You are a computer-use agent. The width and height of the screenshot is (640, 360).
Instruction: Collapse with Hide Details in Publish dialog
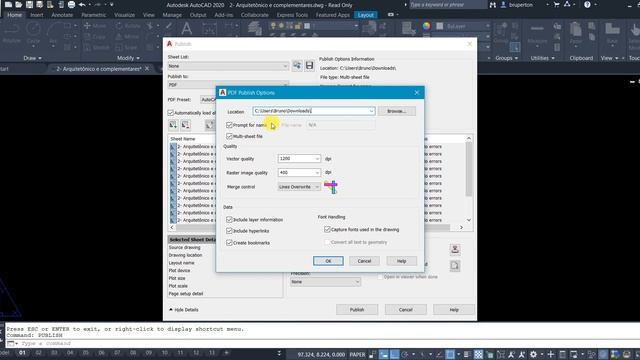coord(184,310)
